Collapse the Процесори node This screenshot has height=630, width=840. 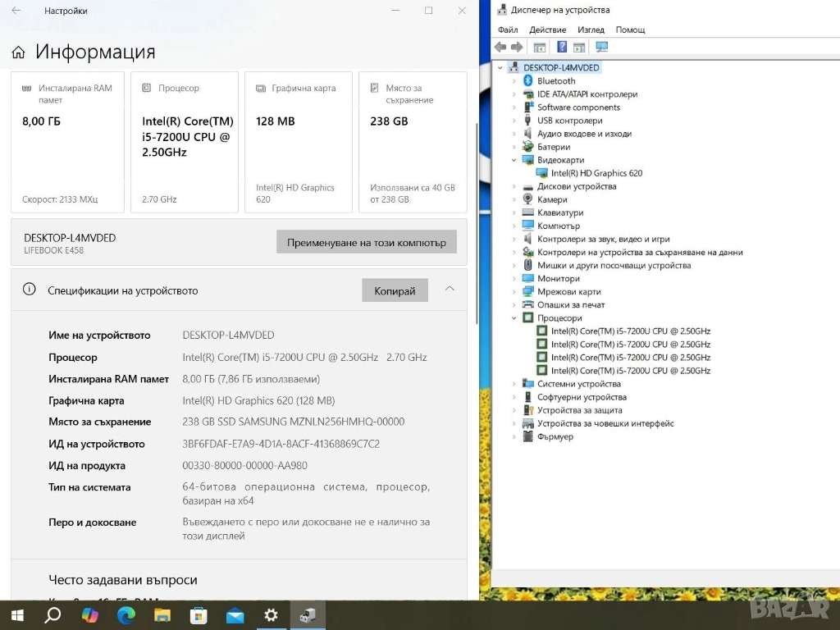click(x=514, y=318)
